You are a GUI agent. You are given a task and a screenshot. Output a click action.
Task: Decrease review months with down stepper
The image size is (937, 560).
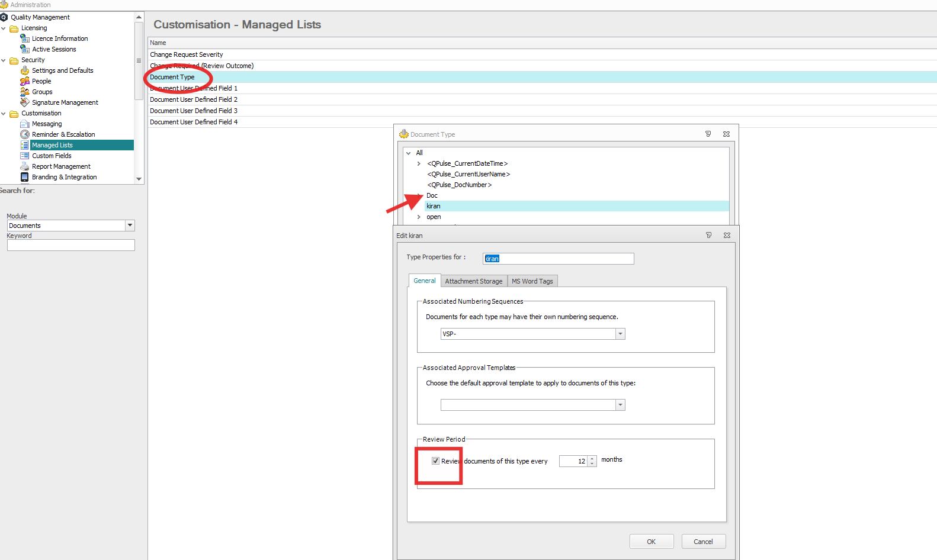(x=592, y=464)
